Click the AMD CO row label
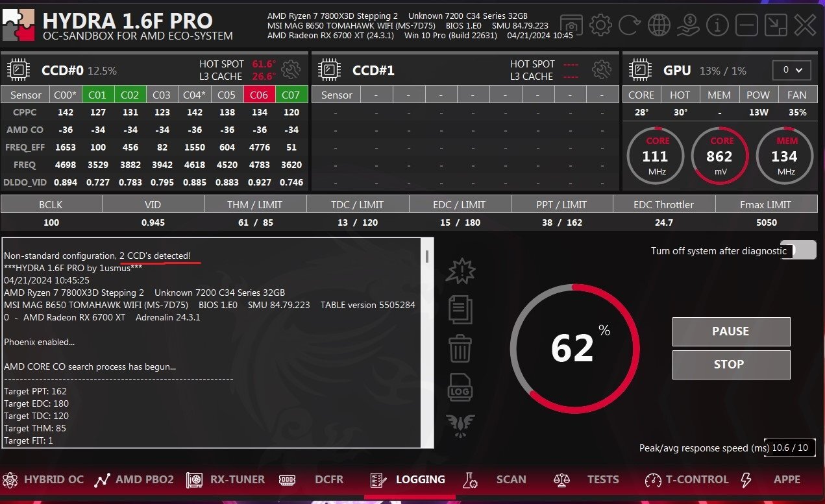 (x=25, y=130)
